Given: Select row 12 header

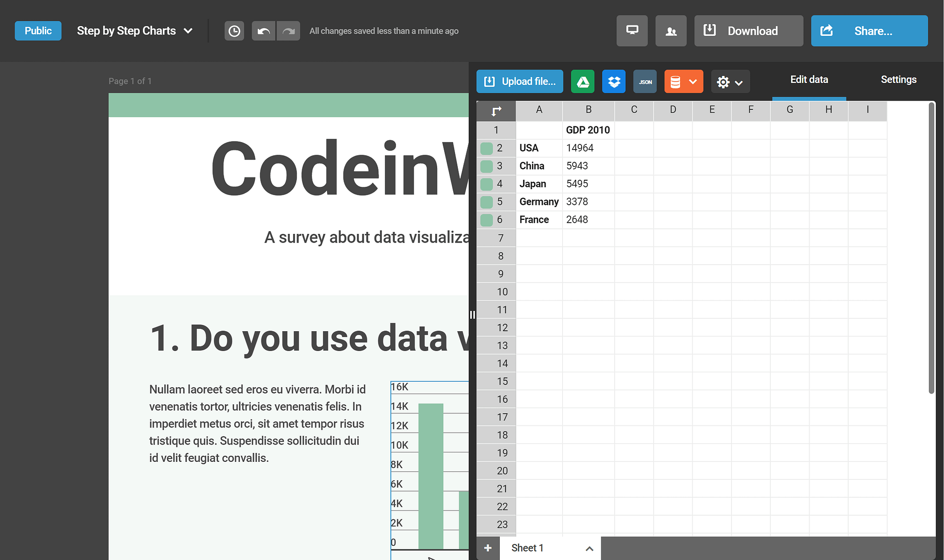Looking at the screenshot, I should (x=496, y=327).
